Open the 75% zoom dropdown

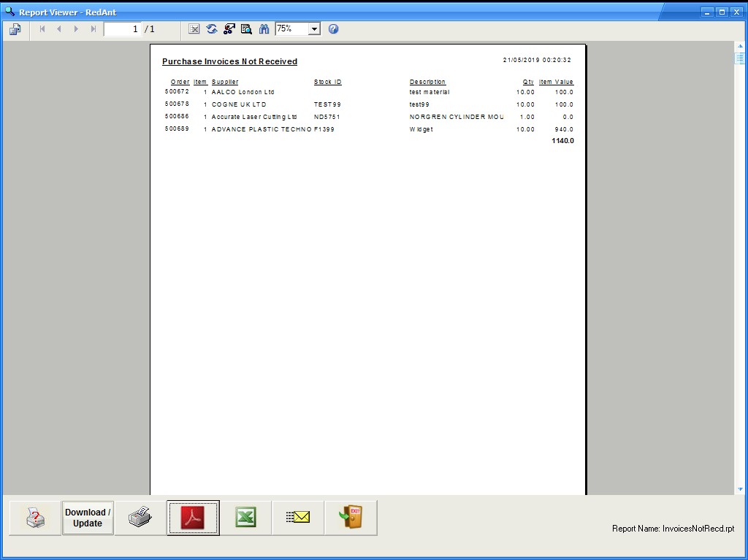pyautogui.click(x=314, y=29)
